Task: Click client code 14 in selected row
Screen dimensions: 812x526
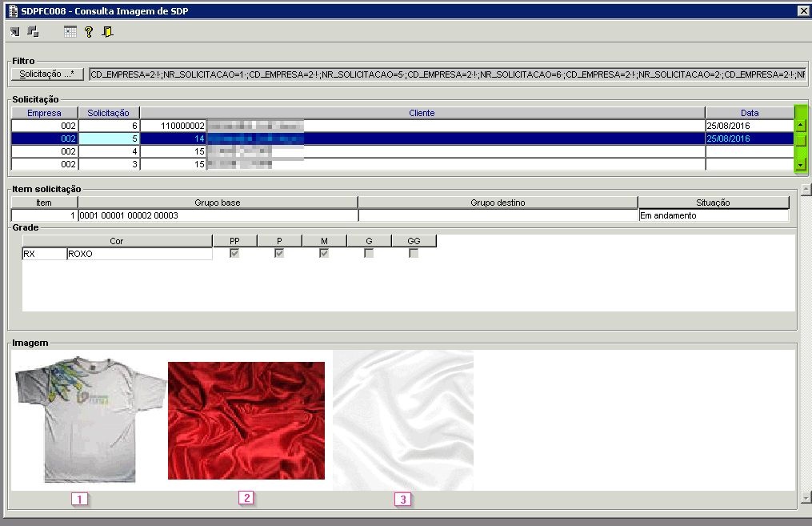Action: [x=174, y=139]
